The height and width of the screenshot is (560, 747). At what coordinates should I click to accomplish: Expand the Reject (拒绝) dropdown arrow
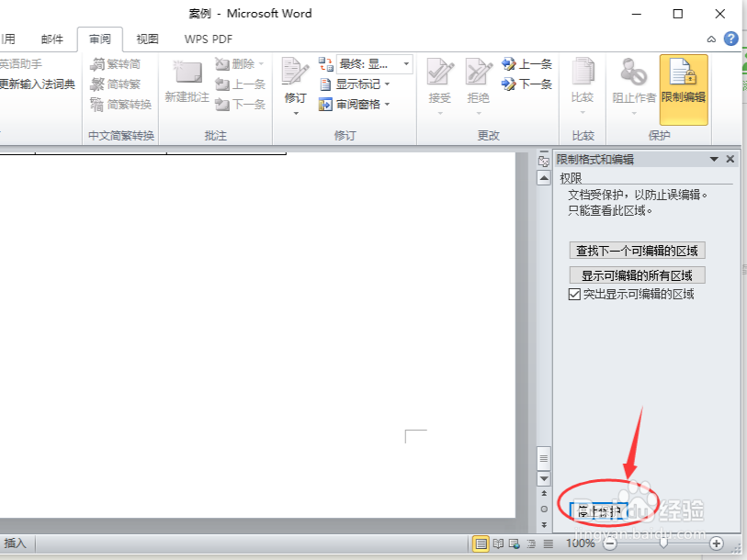pos(479,113)
